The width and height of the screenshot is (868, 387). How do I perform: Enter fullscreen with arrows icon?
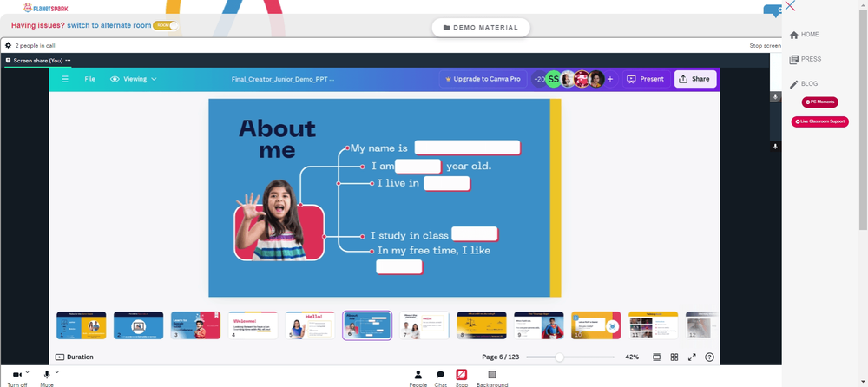click(x=692, y=357)
